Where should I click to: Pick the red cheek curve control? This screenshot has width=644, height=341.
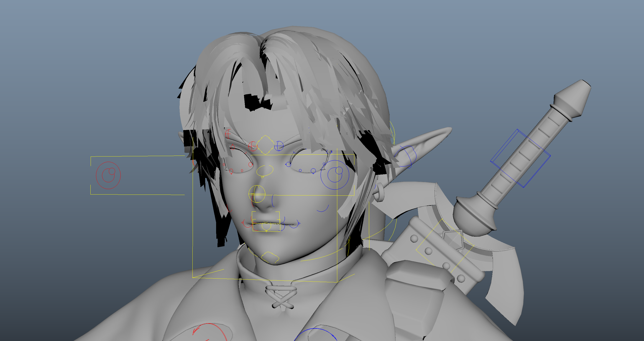pos(229,208)
